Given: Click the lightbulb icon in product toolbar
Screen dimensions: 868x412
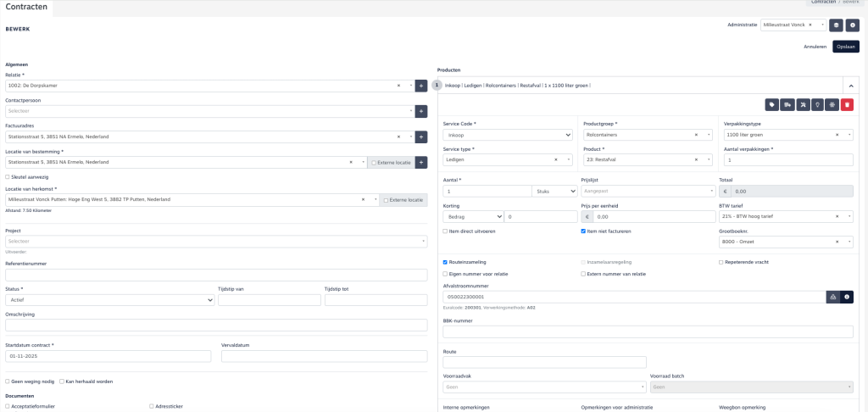Looking at the screenshot, I should (817, 104).
